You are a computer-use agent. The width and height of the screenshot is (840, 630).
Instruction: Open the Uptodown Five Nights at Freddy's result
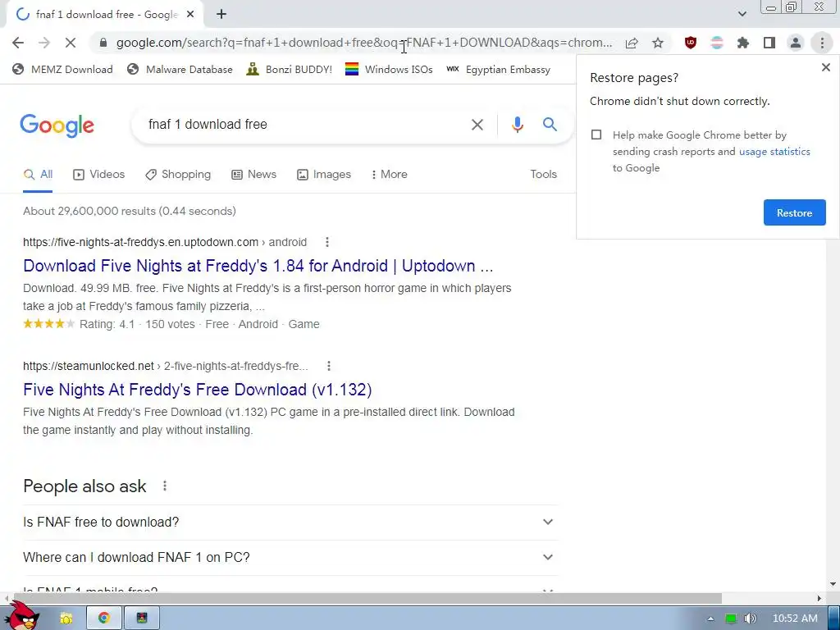(x=258, y=266)
